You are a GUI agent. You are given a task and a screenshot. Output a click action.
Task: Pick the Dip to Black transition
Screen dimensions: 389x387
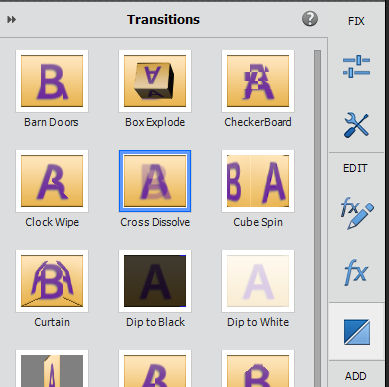(x=155, y=281)
